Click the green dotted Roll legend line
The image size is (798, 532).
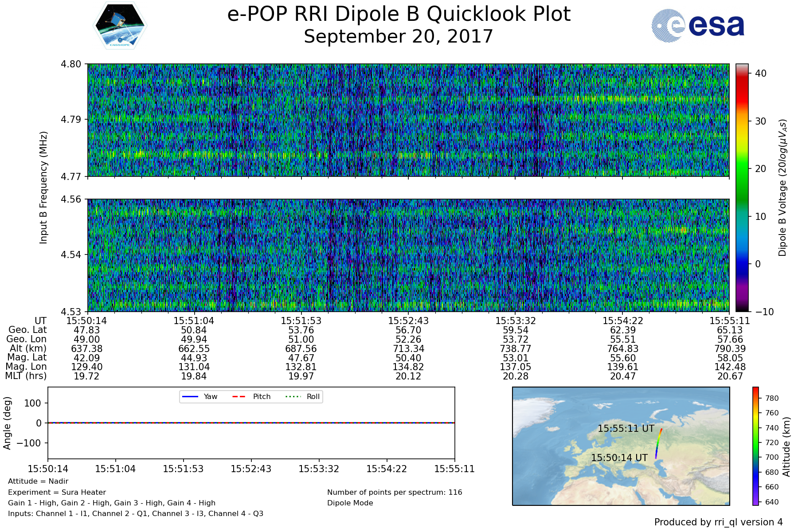pos(293,396)
